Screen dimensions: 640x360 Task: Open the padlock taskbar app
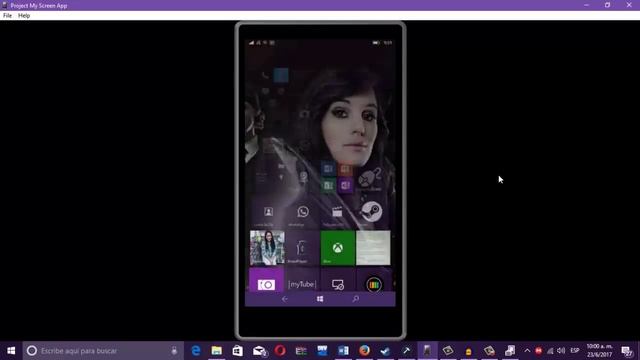[x=469, y=351]
